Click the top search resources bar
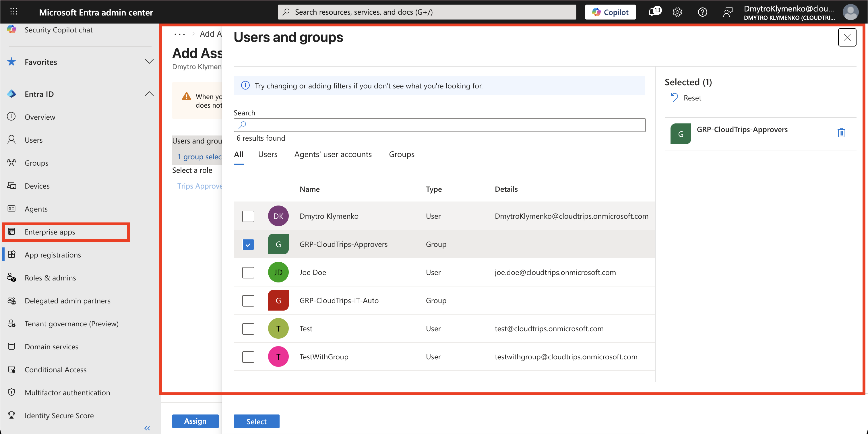868x434 pixels. (x=427, y=12)
